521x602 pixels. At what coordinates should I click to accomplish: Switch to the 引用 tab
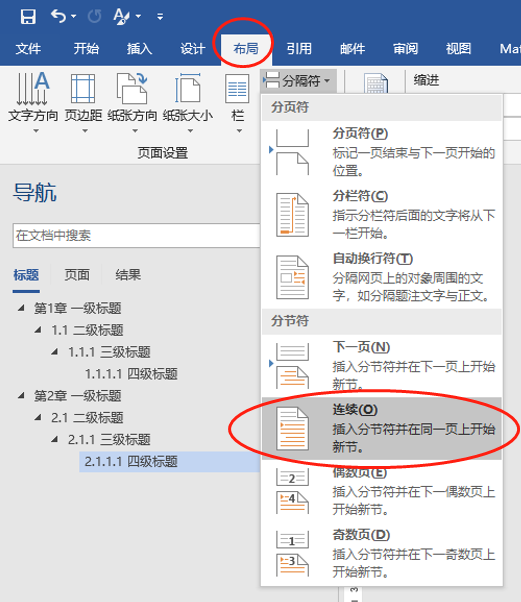(299, 49)
